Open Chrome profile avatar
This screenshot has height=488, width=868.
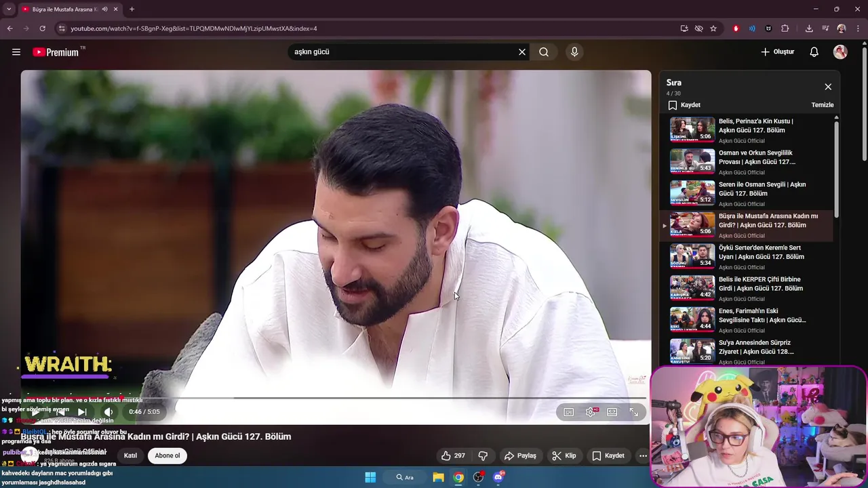click(842, 28)
